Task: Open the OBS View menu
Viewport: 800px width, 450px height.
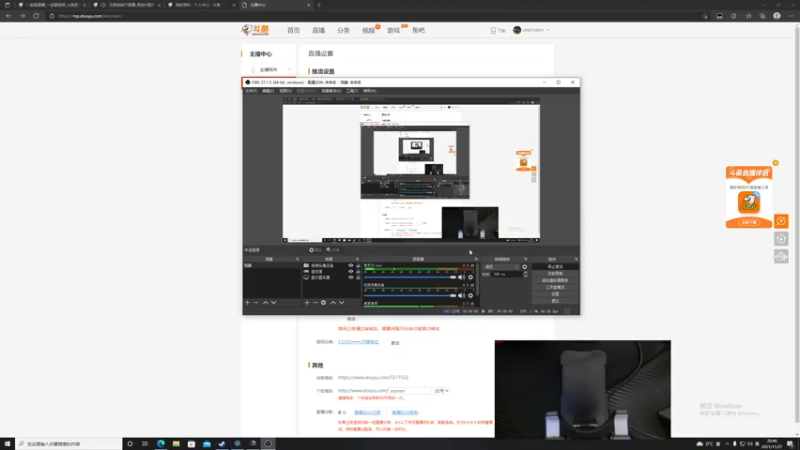Action: (x=286, y=91)
